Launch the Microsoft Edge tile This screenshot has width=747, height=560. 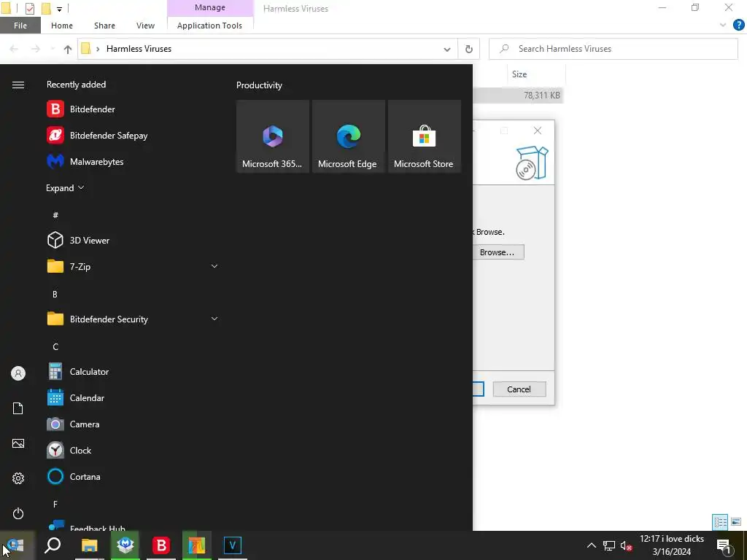click(348, 136)
